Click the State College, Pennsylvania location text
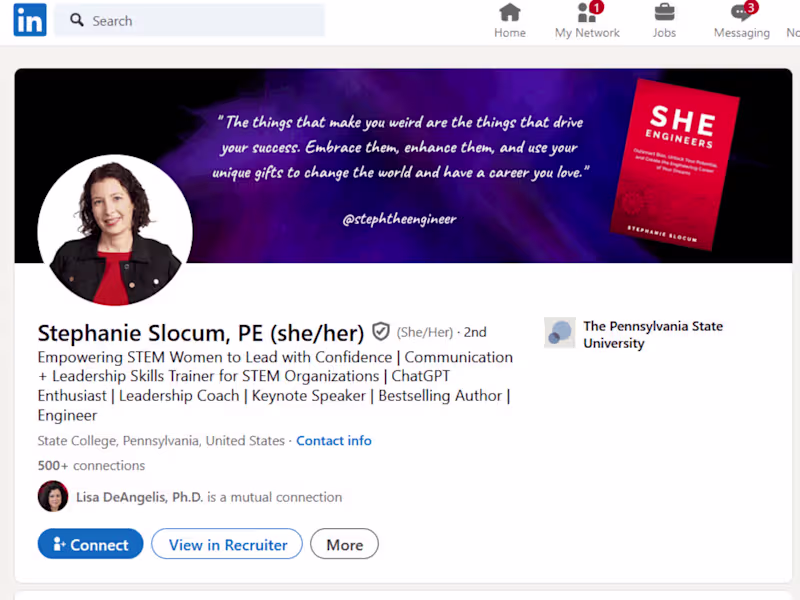Image resolution: width=800 pixels, height=600 pixels. pyautogui.click(x=161, y=441)
